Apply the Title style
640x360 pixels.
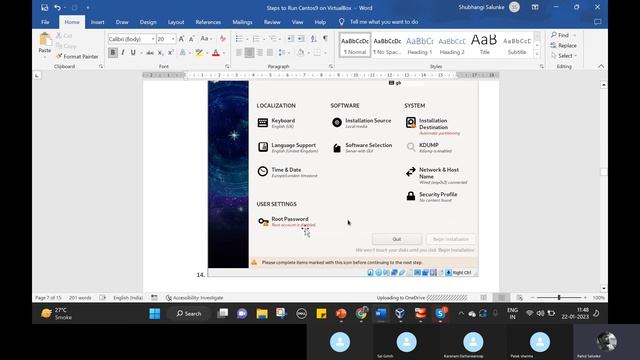click(484, 45)
